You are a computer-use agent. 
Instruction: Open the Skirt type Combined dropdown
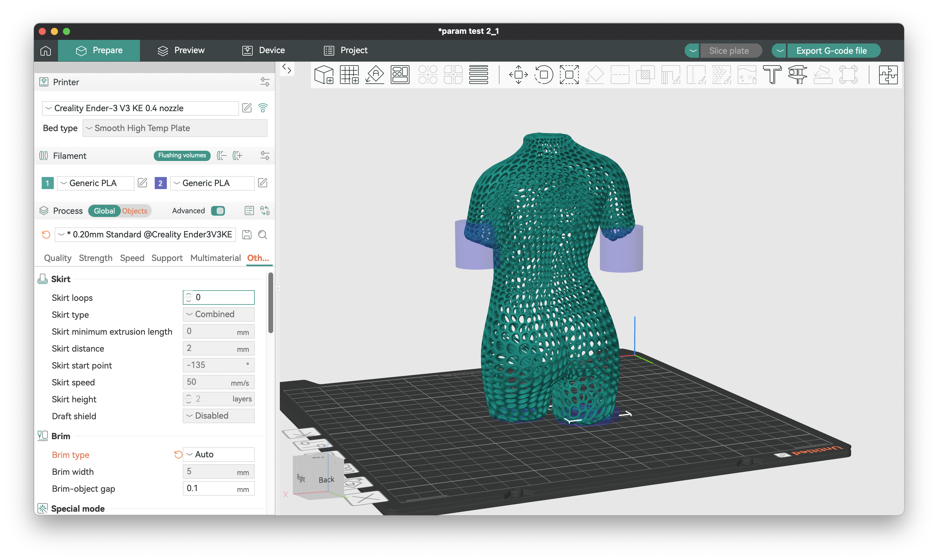click(218, 314)
